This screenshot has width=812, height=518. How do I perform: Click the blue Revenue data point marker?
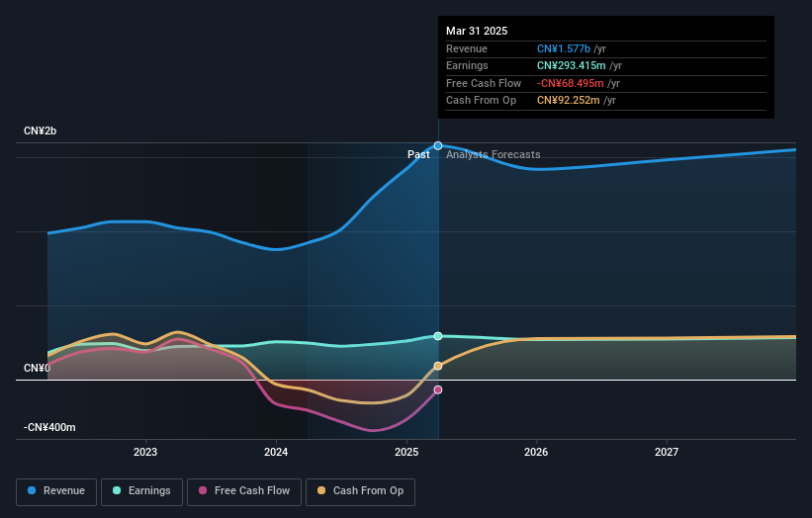[x=438, y=146]
